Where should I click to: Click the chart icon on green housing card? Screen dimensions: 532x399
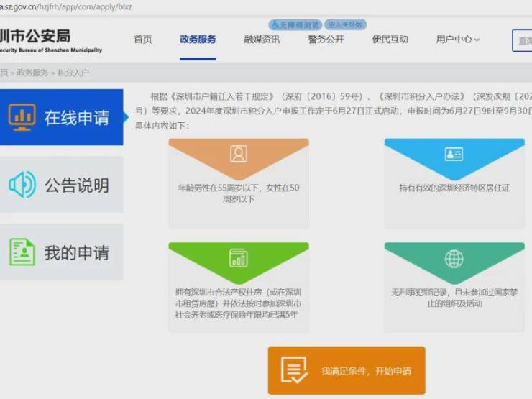[x=238, y=258]
